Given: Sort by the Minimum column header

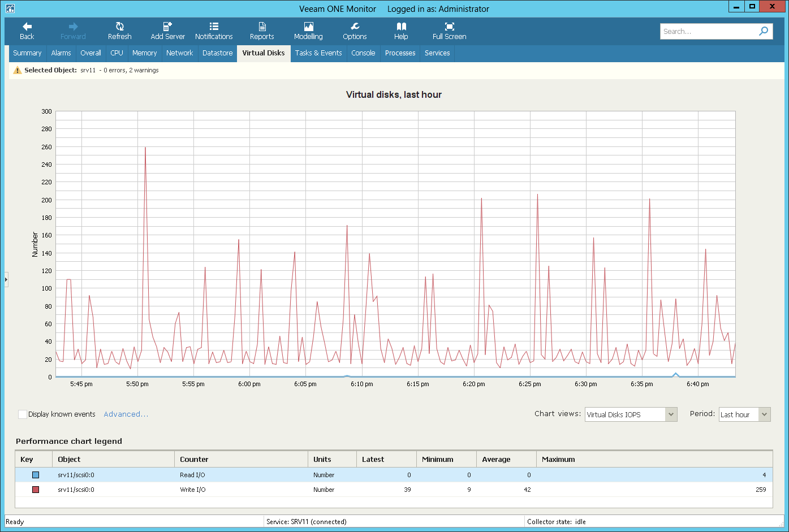Looking at the screenshot, I should (446, 459).
